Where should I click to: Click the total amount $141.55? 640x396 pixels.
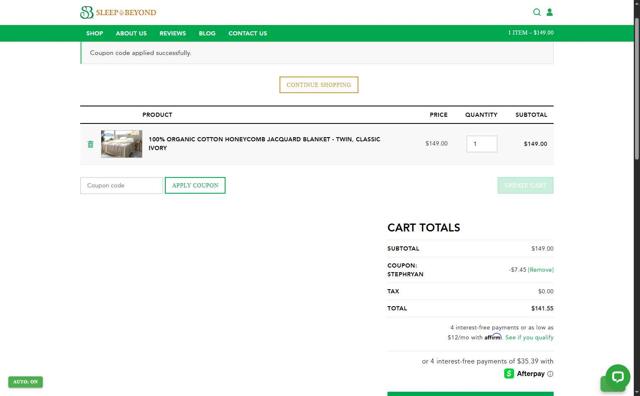point(542,309)
